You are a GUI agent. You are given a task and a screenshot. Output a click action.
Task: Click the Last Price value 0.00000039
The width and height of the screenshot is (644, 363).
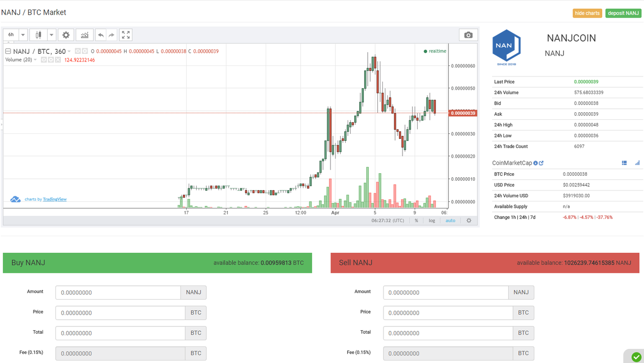pos(586,82)
